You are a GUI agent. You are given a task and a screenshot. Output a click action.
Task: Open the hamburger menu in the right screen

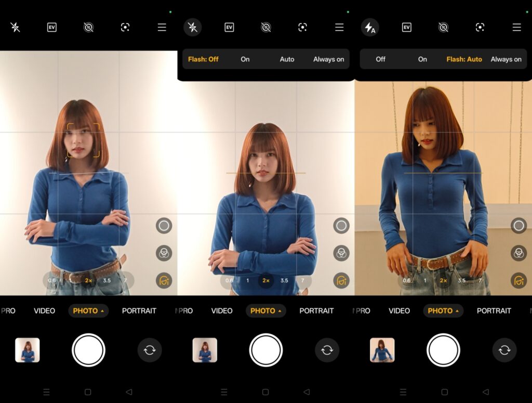tap(516, 28)
